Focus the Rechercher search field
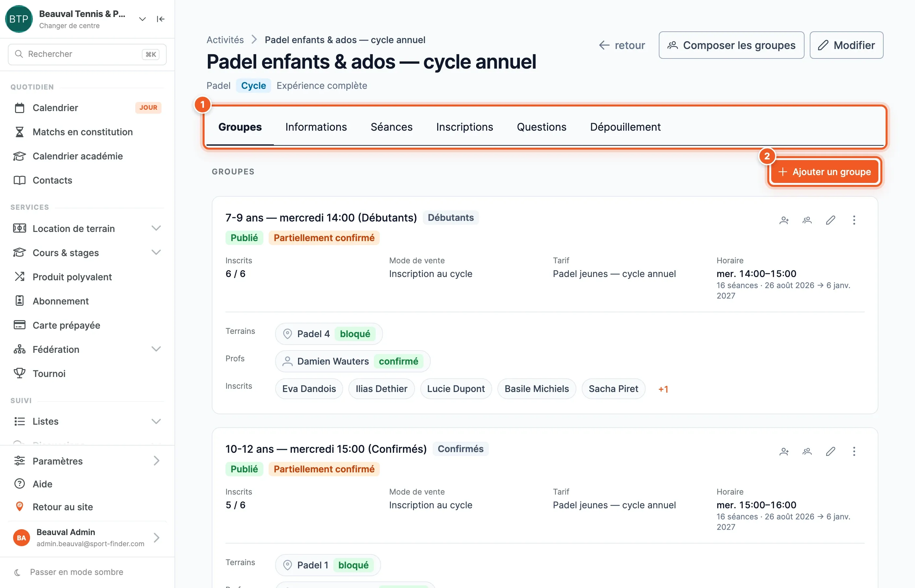915x588 pixels. pyautogui.click(x=87, y=54)
